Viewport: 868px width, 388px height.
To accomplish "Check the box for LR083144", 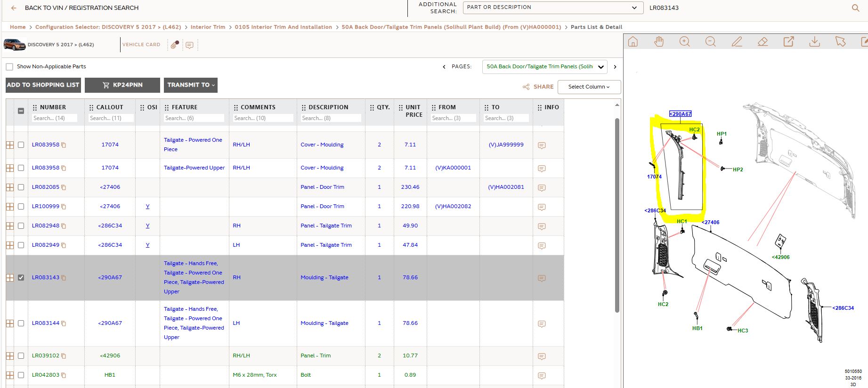I will 21,323.
